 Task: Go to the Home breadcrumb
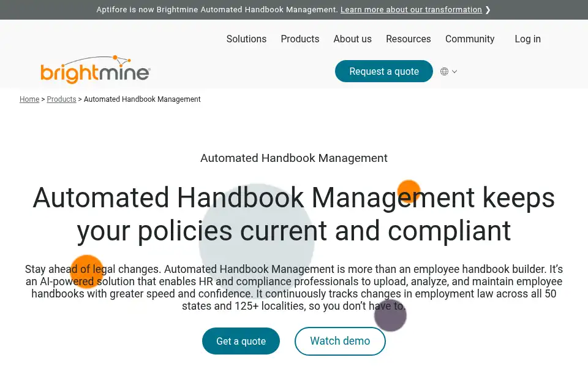pos(29,99)
